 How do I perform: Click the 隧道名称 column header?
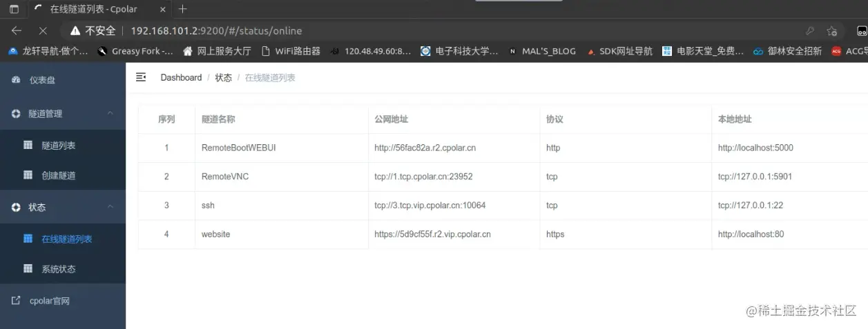[x=218, y=119]
